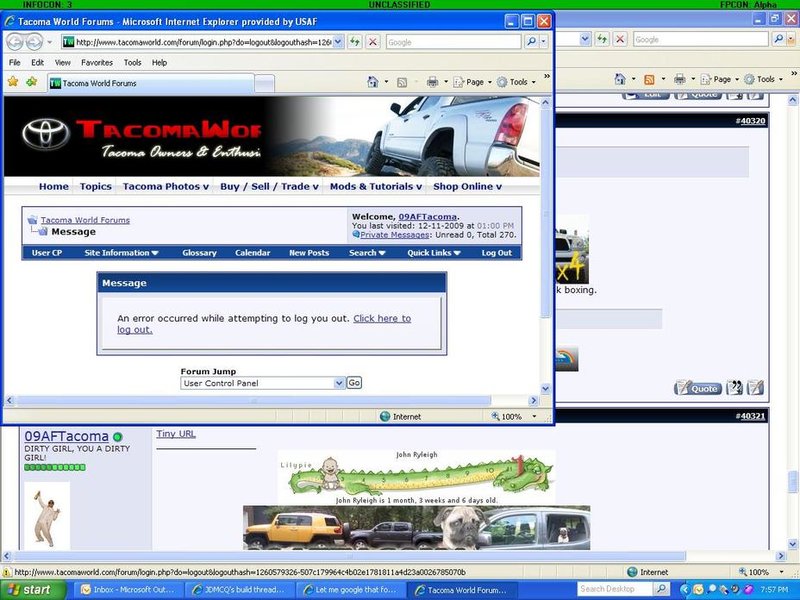Open Inbox - Microsoft Outlook taskbar item

click(128, 590)
